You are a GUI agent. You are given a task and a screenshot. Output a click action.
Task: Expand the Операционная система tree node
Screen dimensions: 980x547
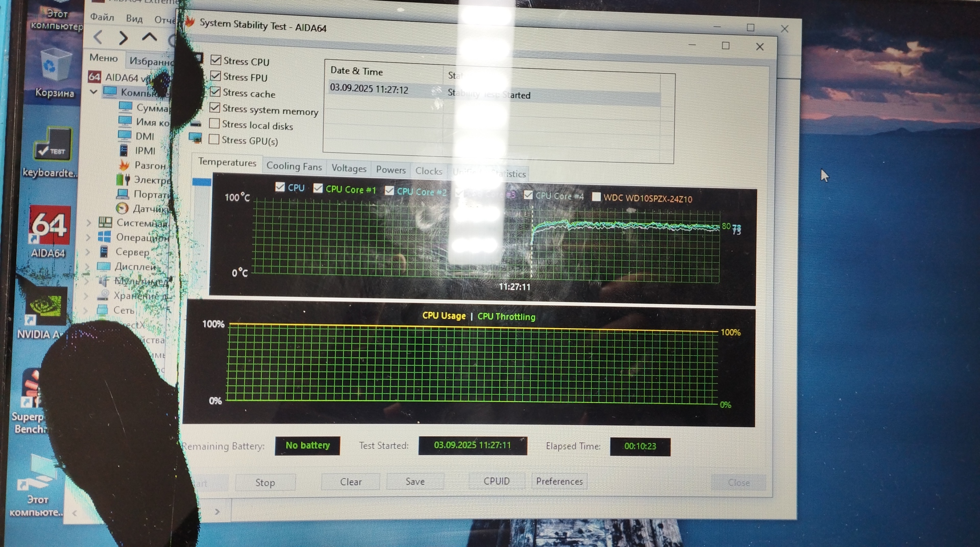pos(88,237)
